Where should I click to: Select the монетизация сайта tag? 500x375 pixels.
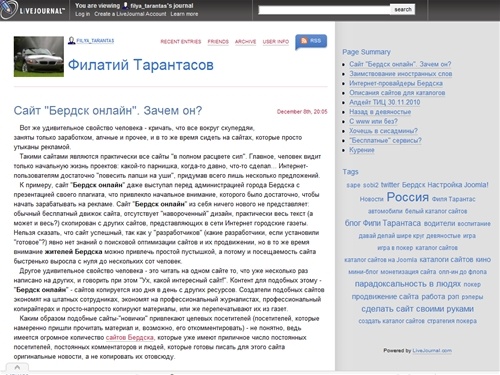click(x=408, y=272)
